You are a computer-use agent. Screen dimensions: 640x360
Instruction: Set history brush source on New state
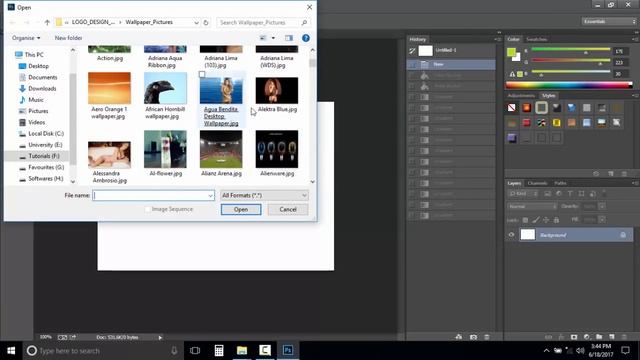tap(412, 64)
